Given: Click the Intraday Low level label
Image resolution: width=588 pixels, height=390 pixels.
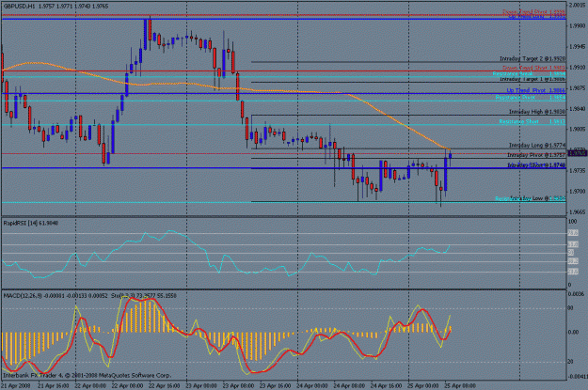Looking at the screenshot, I should click(x=538, y=197).
